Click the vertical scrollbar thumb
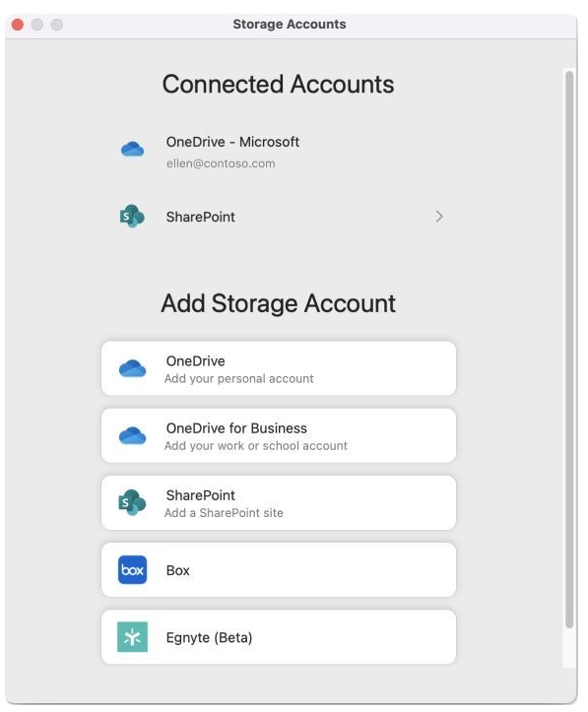This screenshot has height=712, width=588. pos(569,350)
